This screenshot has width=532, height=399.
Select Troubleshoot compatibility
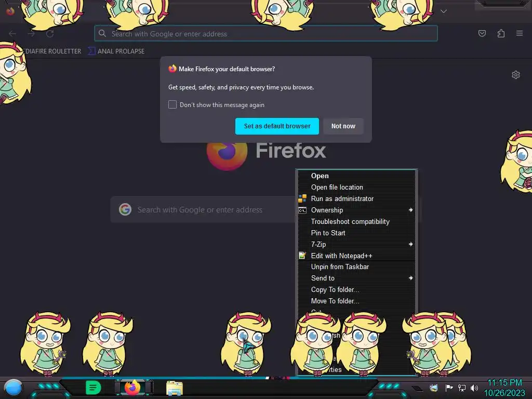pyautogui.click(x=356, y=221)
